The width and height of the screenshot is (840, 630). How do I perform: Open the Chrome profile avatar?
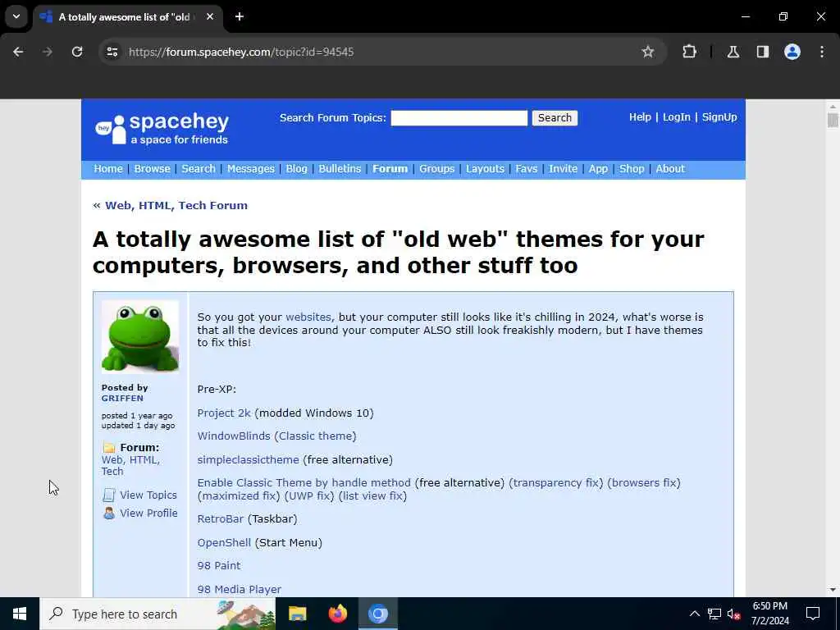tap(792, 52)
